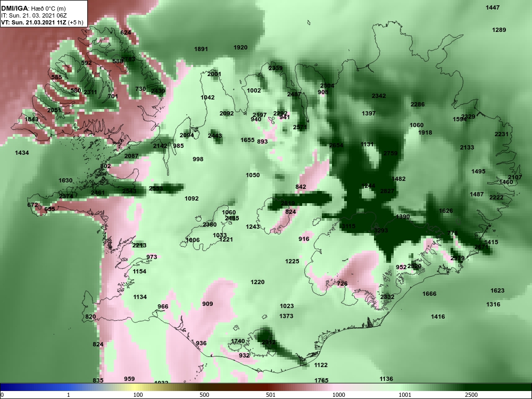Select the southwest coast value 820

click(x=90, y=317)
